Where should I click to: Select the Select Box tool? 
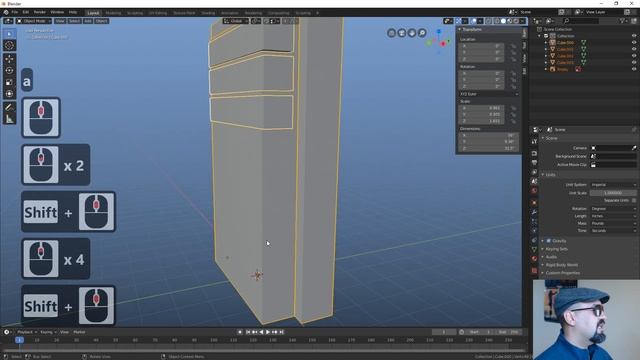click(x=9, y=34)
